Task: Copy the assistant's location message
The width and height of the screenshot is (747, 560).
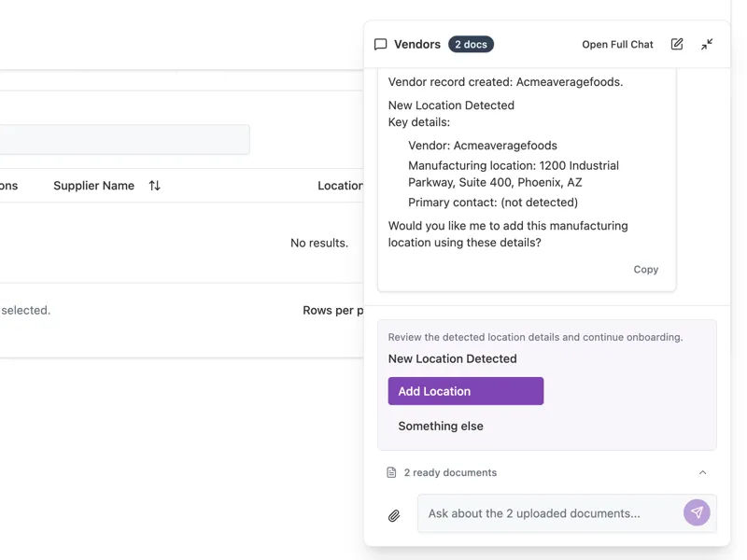Action: coord(646,269)
